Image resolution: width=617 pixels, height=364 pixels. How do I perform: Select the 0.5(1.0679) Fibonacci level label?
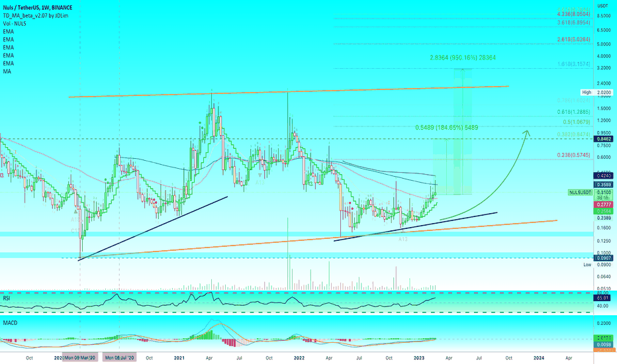tap(576, 122)
